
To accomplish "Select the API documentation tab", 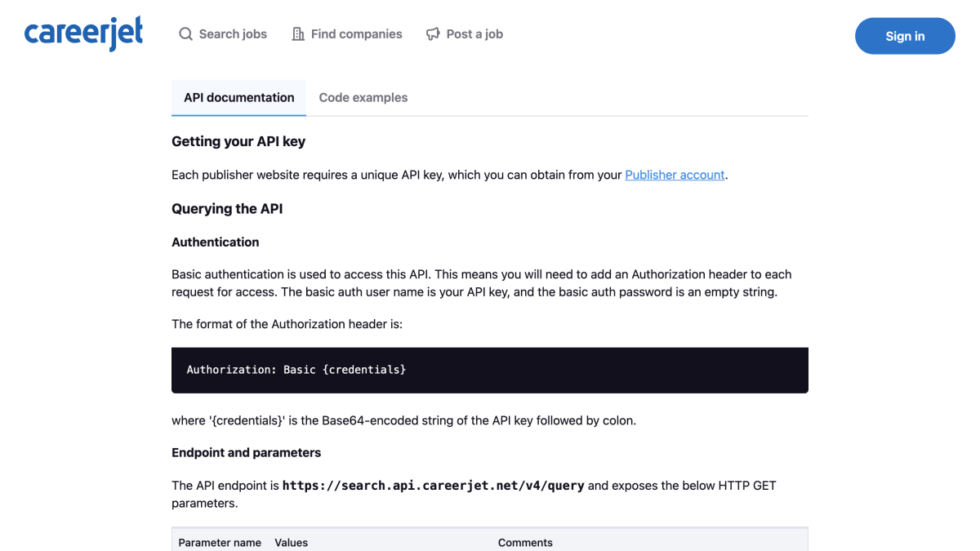I will [238, 98].
